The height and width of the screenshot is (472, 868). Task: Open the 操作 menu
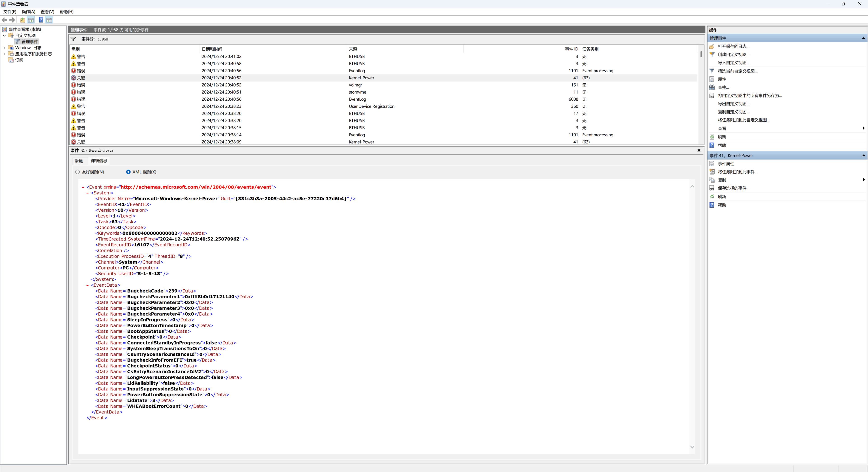[28, 12]
